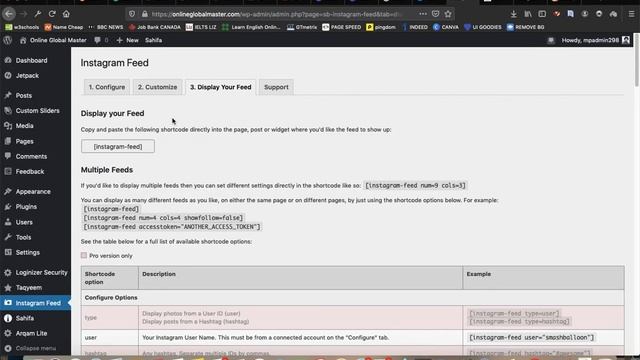
Task: Toggle the Pro version only checkbox
Action: 84,256
